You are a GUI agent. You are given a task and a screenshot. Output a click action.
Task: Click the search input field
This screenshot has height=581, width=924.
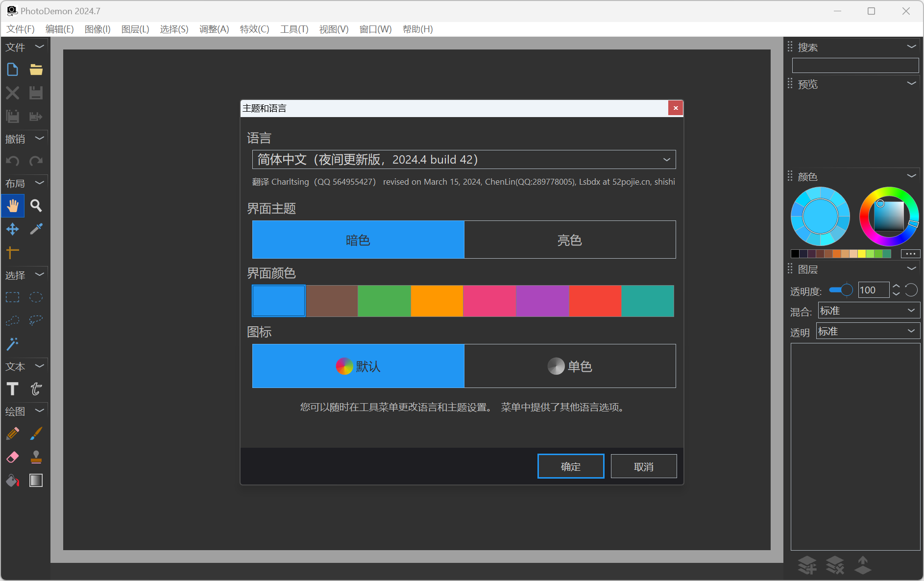[855, 66]
